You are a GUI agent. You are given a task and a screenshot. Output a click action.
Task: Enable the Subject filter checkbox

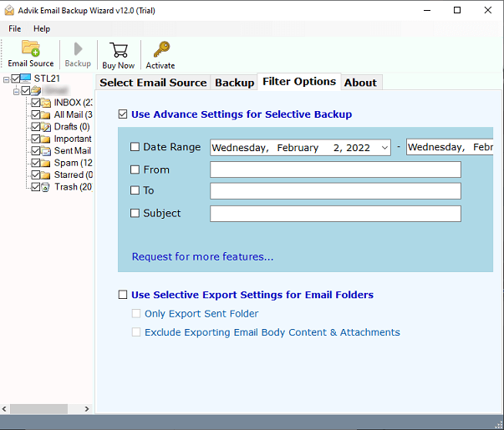(x=135, y=213)
